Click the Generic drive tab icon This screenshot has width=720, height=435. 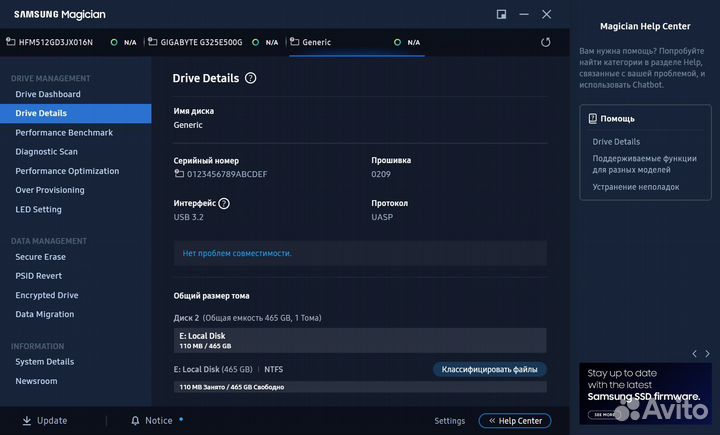pyautogui.click(x=295, y=42)
